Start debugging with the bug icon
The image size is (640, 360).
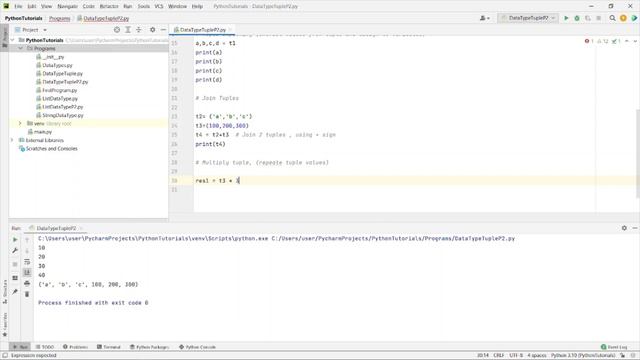coord(577,18)
